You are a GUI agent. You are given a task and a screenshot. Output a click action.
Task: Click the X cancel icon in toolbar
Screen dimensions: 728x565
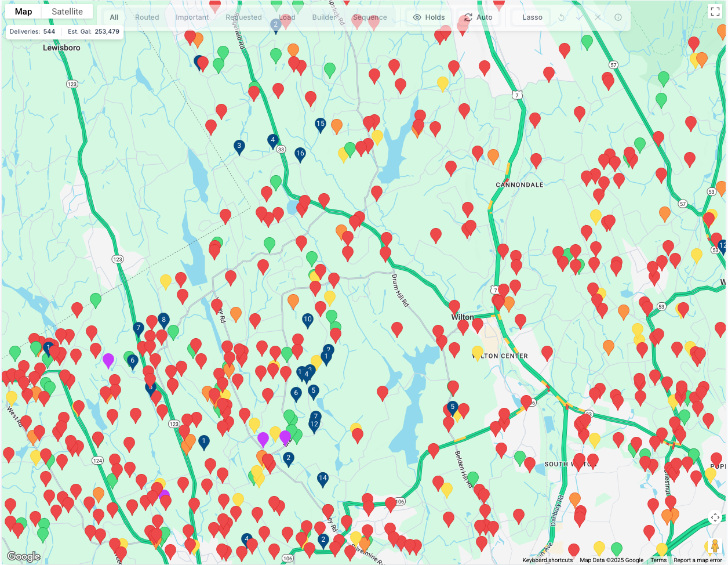point(598,17)
